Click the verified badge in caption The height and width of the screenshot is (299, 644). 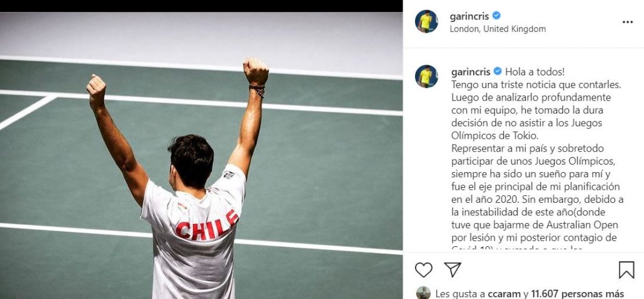pyautogui.click(x=497, y=72)
